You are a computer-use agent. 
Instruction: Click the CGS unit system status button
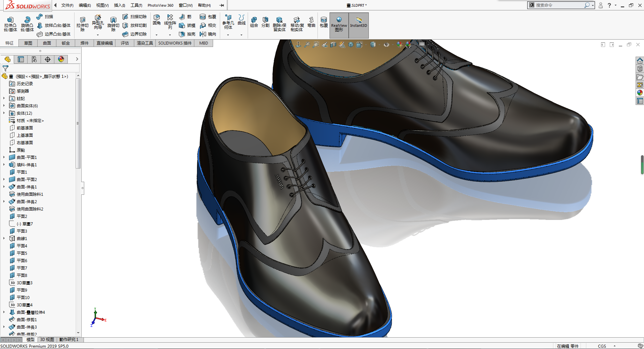point(602,346)
